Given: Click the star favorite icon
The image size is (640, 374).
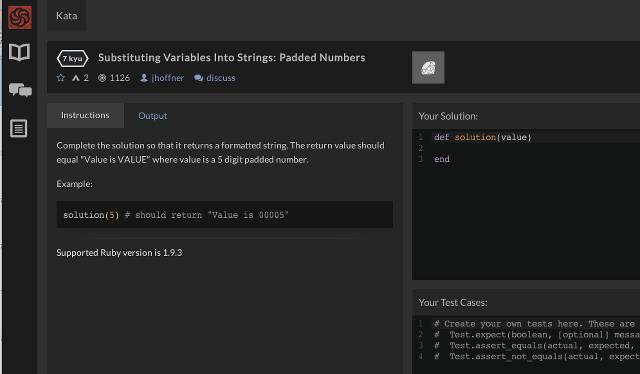Looking at the screenshot, I should tap(61, 78).
